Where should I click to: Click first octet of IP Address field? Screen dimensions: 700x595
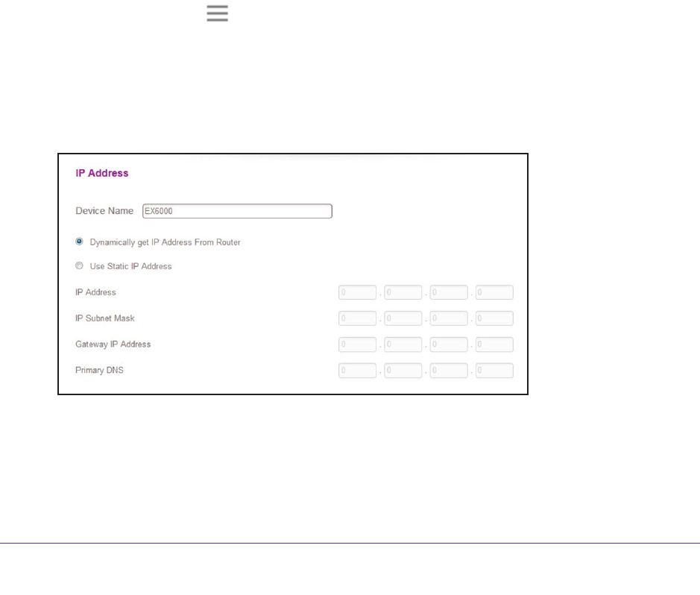point(357,292)
